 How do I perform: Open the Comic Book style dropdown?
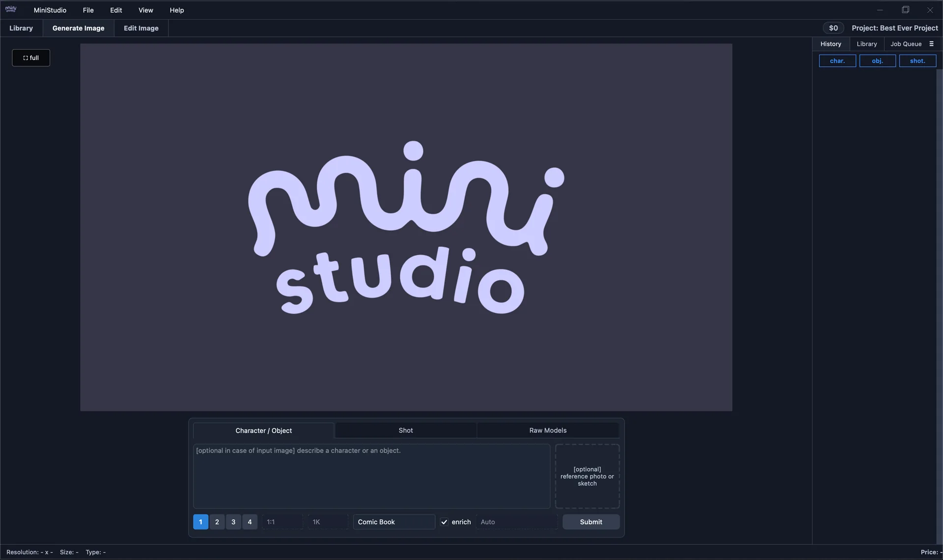click(x=394, y=522)
